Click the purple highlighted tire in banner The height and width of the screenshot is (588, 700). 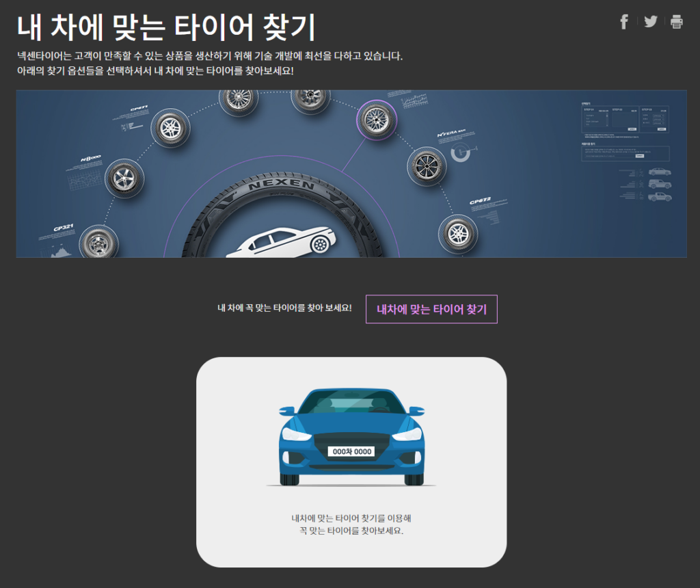[x=377, y=120]
